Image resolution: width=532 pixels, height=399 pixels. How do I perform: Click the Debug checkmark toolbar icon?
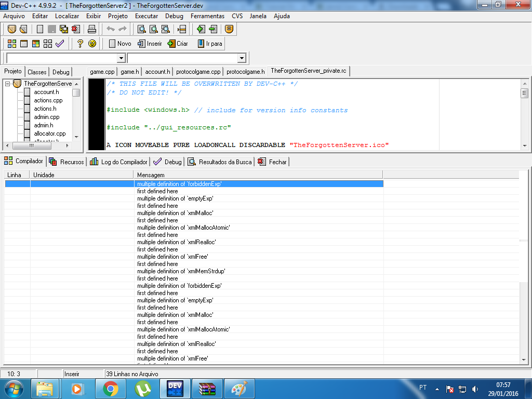coord(60,44)
